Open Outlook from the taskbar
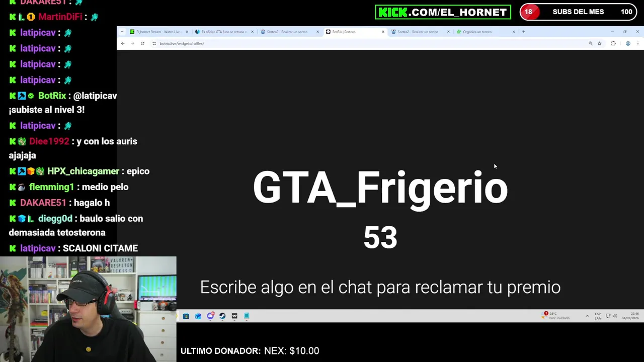644x362 pixels. click(x=198, y=316)
